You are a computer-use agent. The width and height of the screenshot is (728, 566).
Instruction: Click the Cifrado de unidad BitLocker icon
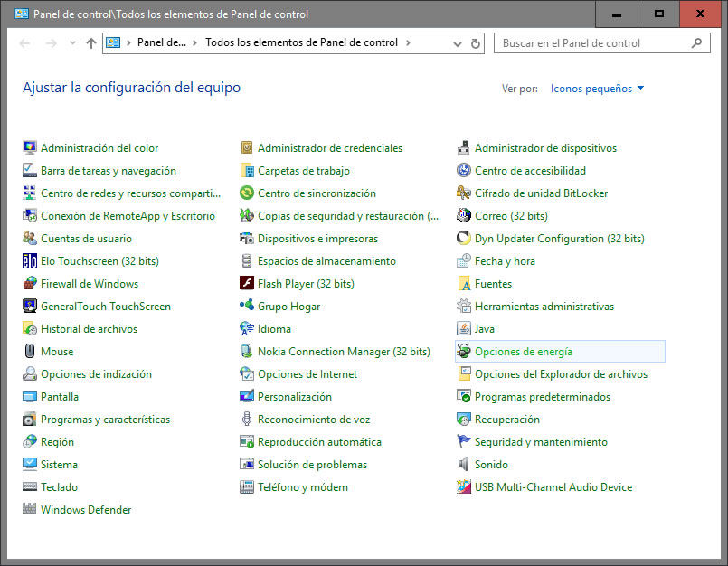click(x=464, y=193)
